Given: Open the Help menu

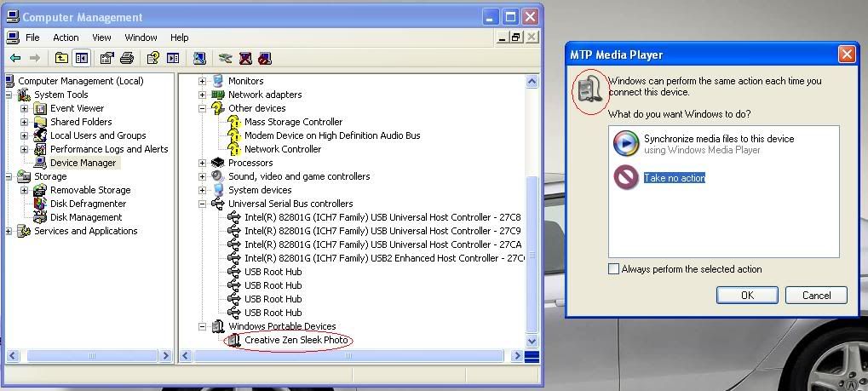Looking at the screenshot, I should pos(180,37).
